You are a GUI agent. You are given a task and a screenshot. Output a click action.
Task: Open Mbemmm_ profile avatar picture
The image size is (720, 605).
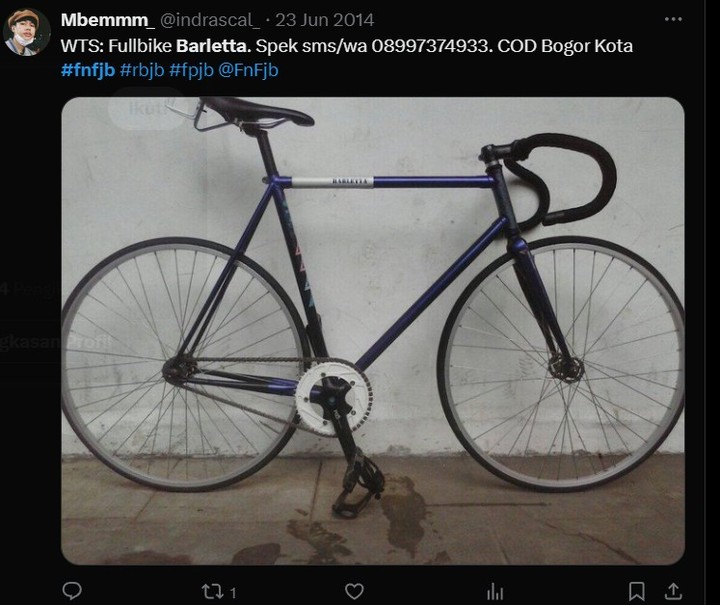[x=26, y=32]
